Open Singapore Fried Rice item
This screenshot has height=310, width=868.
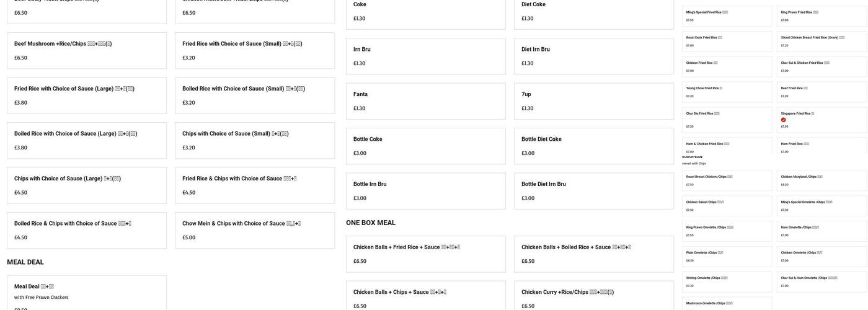pos(822,120)
